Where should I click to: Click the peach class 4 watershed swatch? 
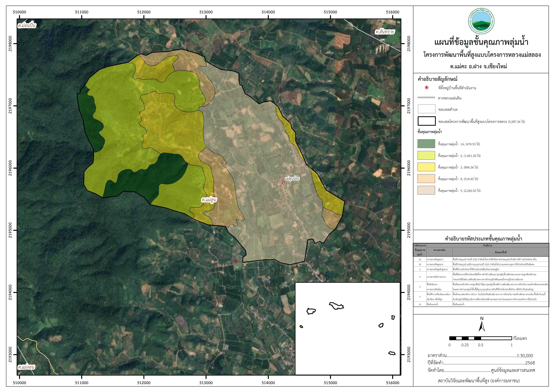coord(426,179)
